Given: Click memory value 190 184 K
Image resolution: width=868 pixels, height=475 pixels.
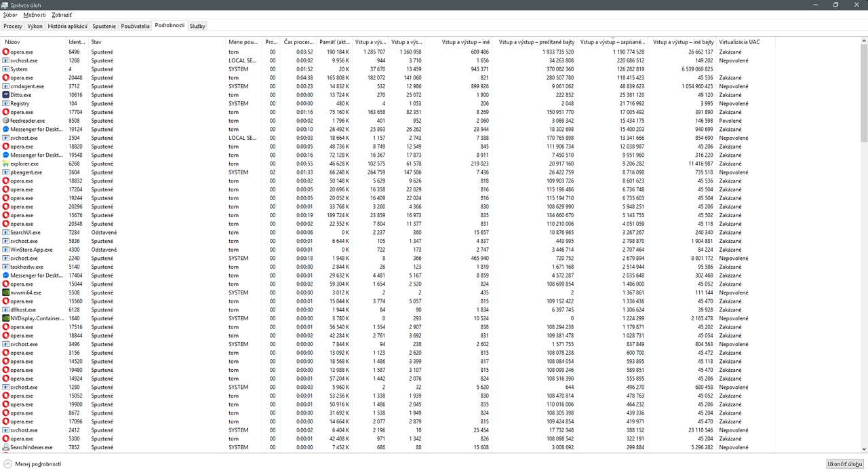Looking at the screenshot, I should 338,52.
